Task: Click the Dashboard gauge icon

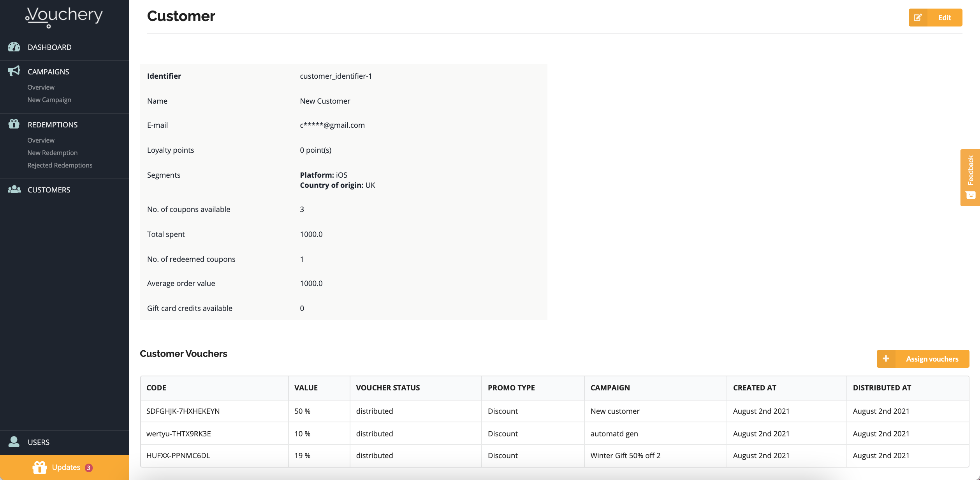Action: coord(14,47)
